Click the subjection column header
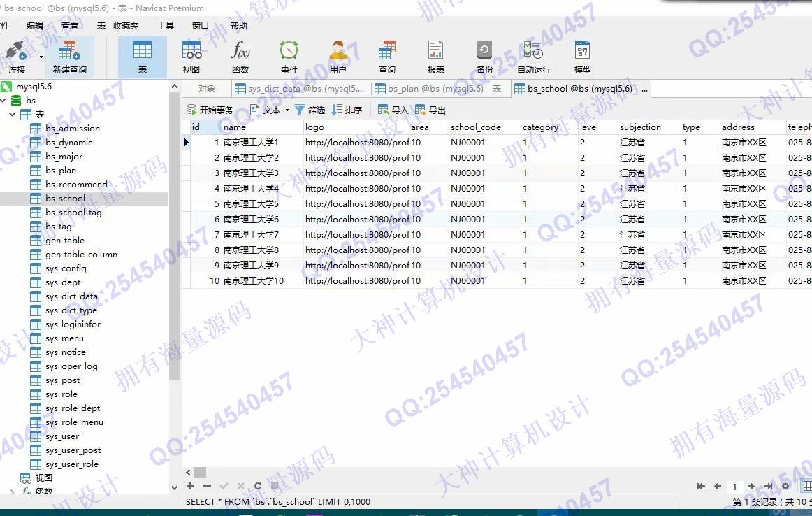The image size is (812, 516). (x=648, y=127)
